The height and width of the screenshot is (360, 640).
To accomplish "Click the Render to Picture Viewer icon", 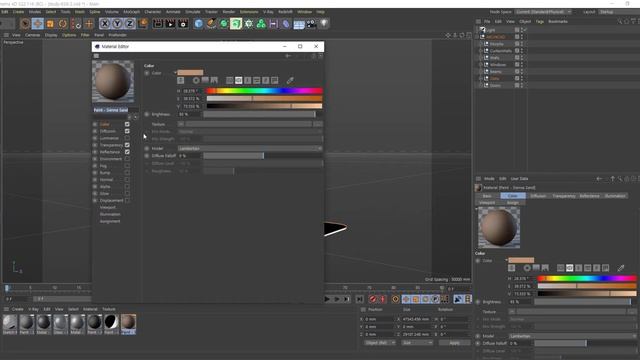I will point(170,24).
